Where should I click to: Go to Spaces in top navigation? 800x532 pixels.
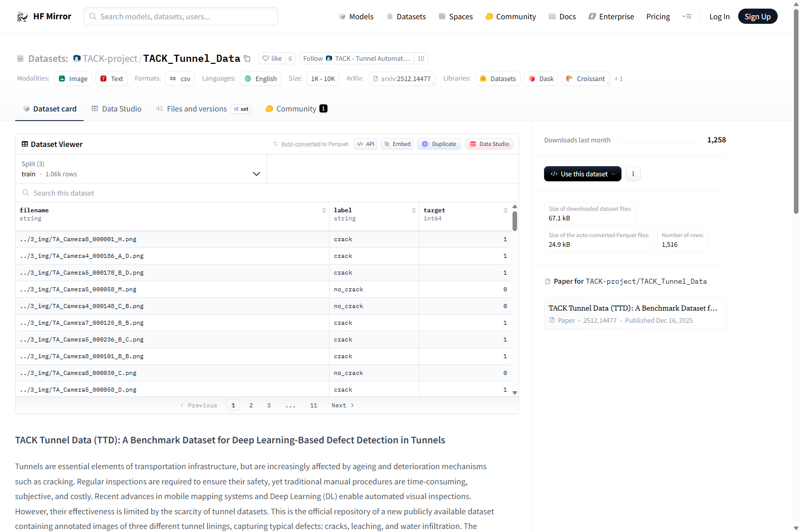456,16
